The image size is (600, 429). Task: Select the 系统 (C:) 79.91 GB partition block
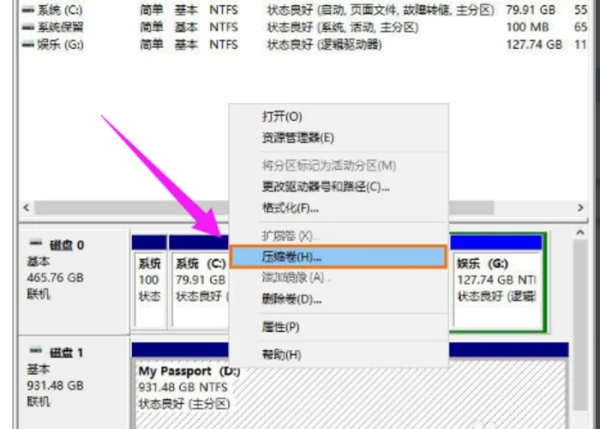(x=199, y=282)
